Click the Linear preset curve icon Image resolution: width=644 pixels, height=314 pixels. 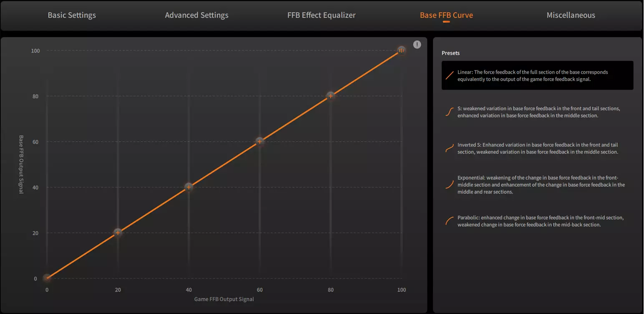(x=449, y=75)
